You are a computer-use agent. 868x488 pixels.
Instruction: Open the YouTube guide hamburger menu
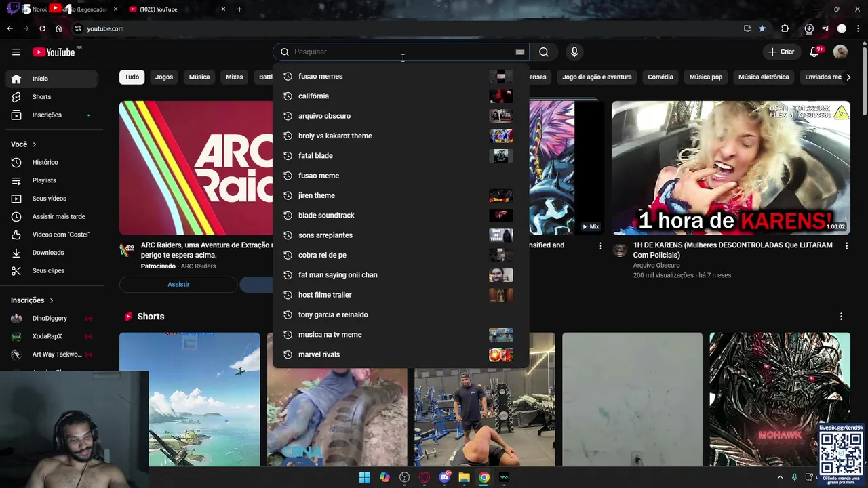(x=16, y=52)
